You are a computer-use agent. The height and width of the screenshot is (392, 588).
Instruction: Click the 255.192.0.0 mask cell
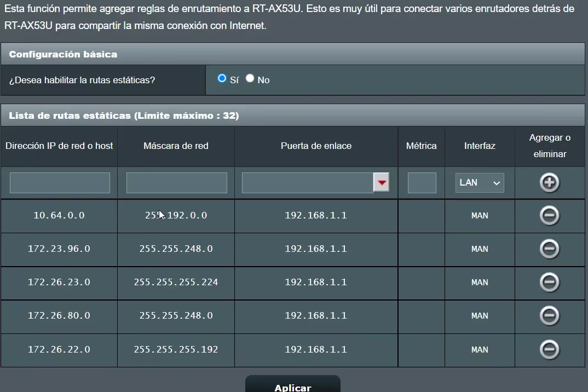[x=176, y=215]
